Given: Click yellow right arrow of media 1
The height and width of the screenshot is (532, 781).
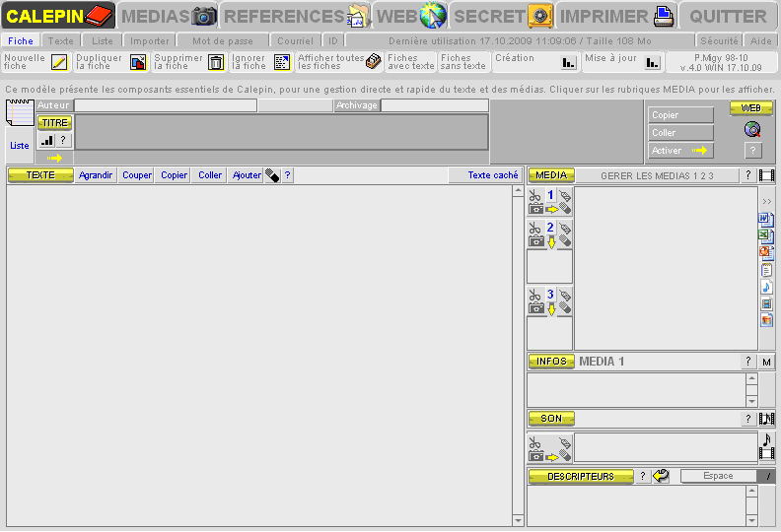Looking at the screenshot, I should [552, 209].
